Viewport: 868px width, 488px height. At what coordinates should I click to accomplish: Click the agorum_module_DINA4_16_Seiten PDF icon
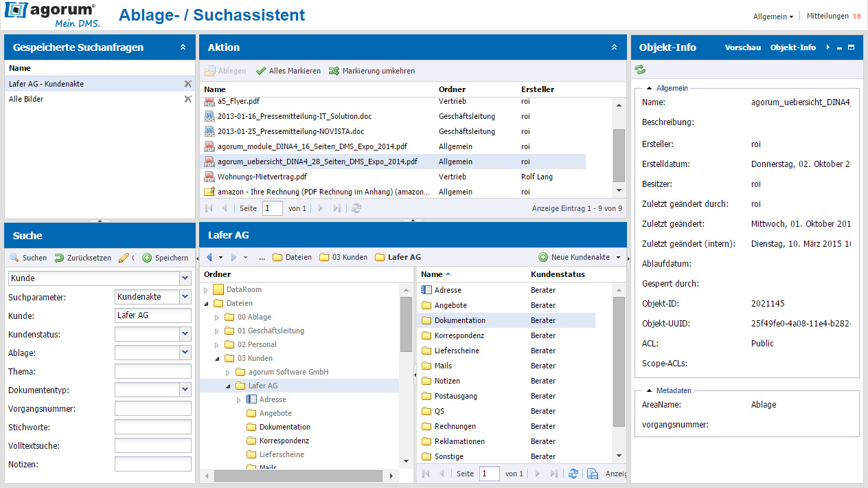[x=209, y=146]
